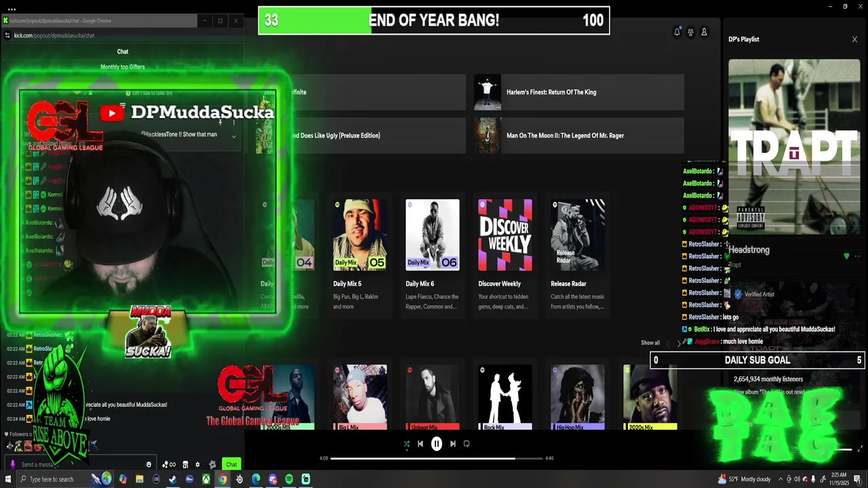The height and width of the screenshot is (488, 868).
Task: Toggle Spotify shuffle mode
Action: click(406, 444)
